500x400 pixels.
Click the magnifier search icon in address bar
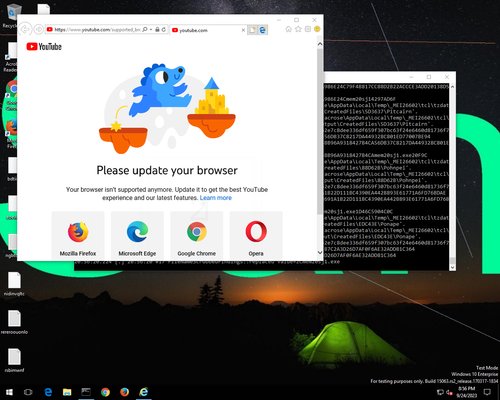pos(145,29)
